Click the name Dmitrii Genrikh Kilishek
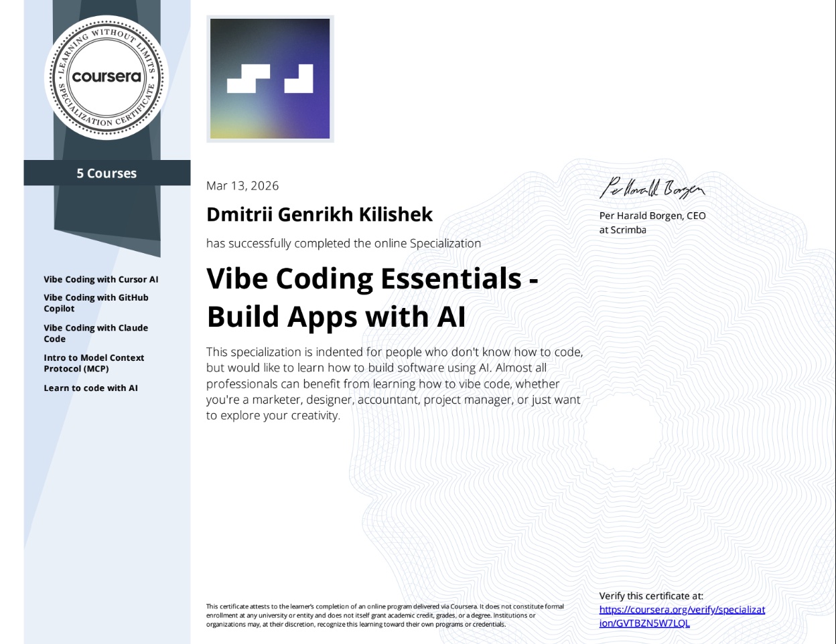 [x=320, y=215]
